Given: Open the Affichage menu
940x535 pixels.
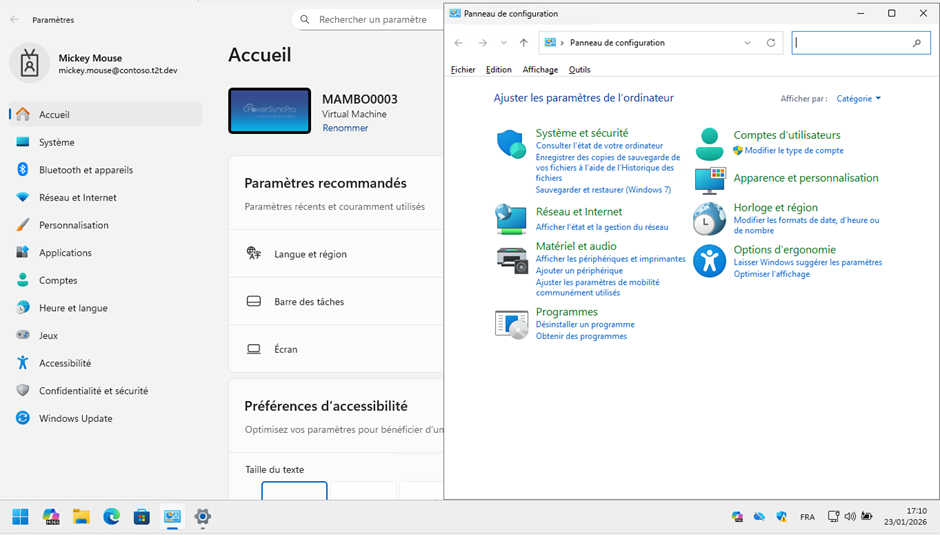Looking at the screenshot, I should [540, 70].
